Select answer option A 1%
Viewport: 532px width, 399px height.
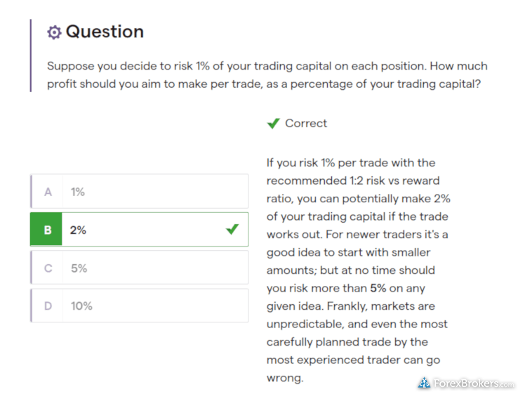point(139,191)
